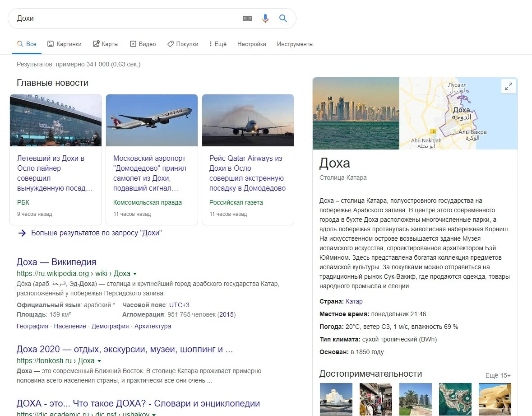The width and height of the screenshot is (532, 416).
Task: Click the Основан label
Action: [x=334, y=352]
